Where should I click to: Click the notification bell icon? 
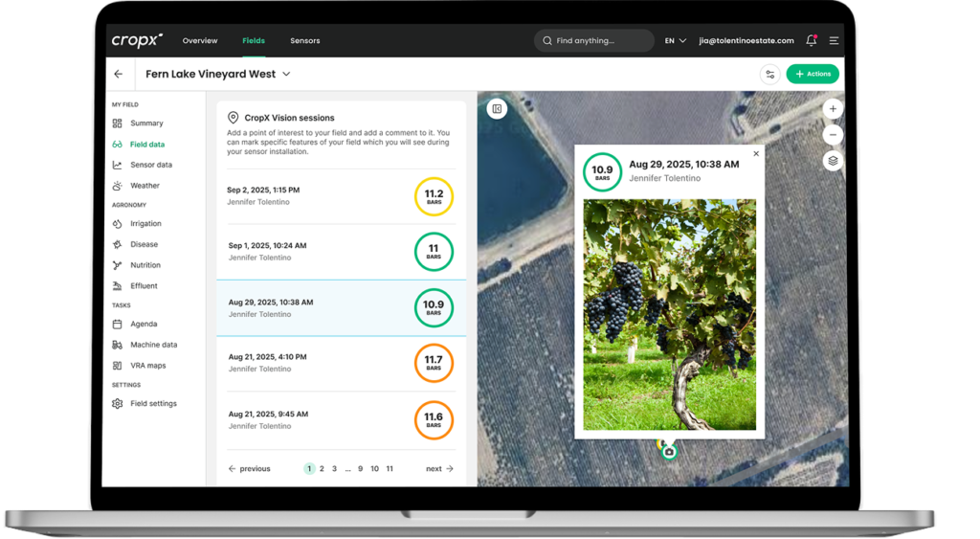tap(812, 41)
